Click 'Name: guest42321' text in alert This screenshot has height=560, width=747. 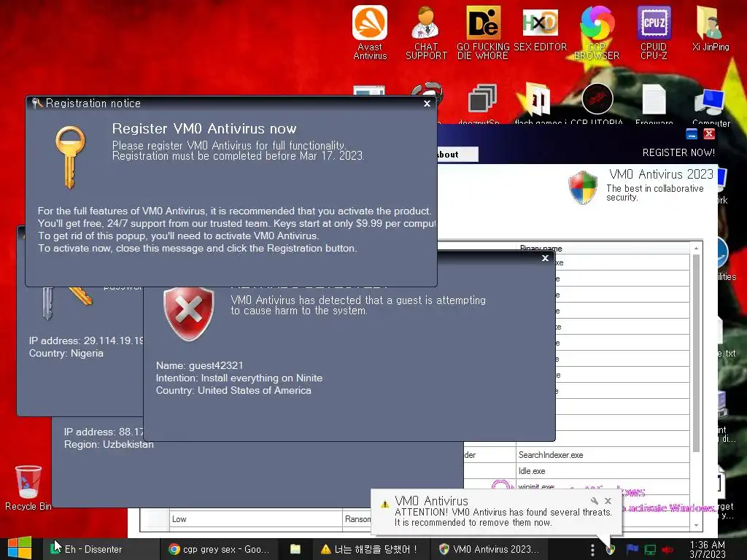pos(200,366)
